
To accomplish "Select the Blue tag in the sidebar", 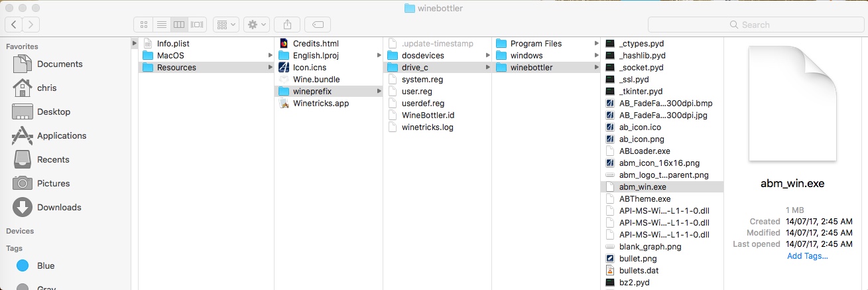I will click(46, 265).
